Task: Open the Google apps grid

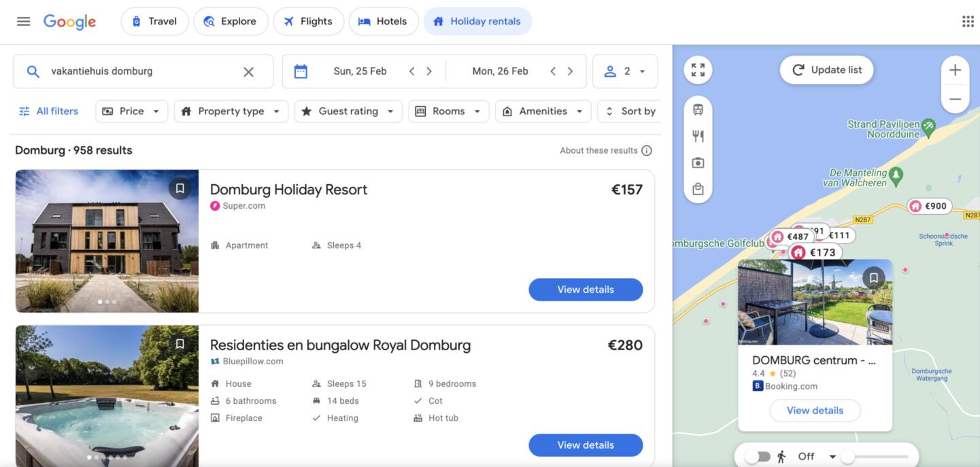Action: pyautogui.click(x=968, y=21)
